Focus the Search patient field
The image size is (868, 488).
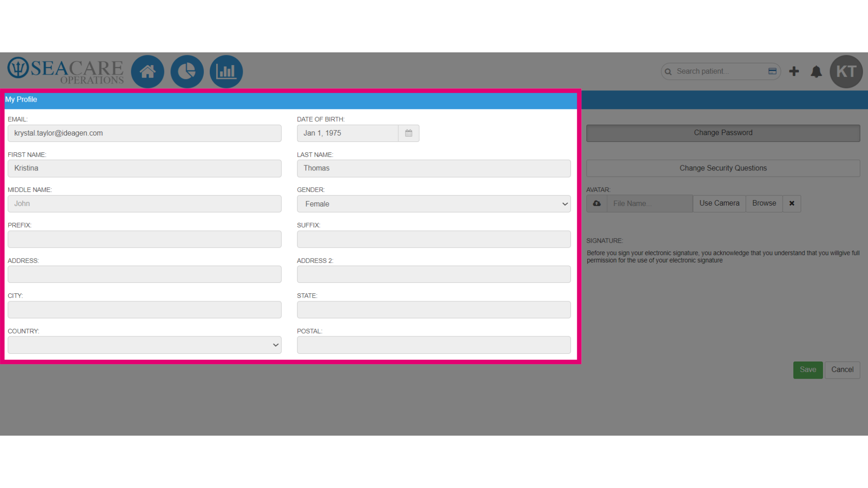(721, 71)
